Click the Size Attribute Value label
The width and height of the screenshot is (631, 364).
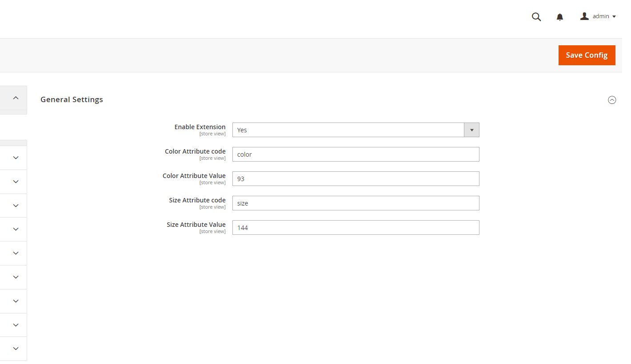[x=196, y=225]
